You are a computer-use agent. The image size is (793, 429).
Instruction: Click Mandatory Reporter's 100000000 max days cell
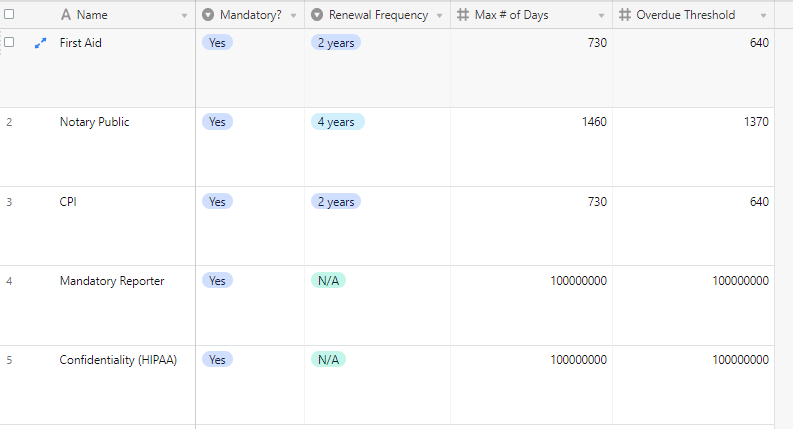531,306
